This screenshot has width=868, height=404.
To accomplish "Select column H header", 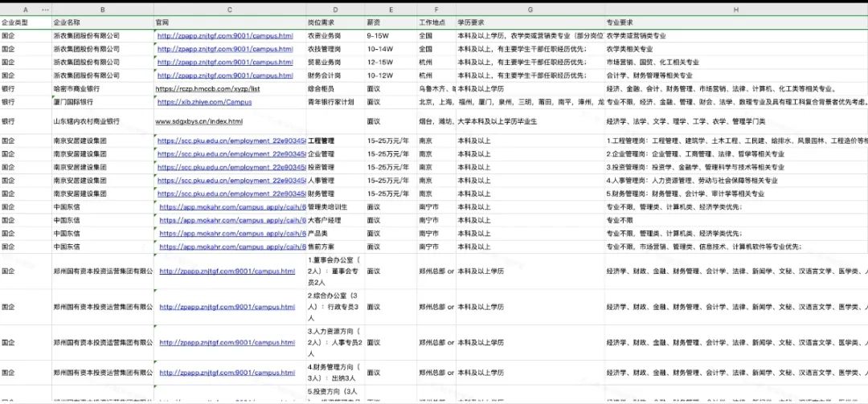I will pyautogui.click(x=736, y=10).
